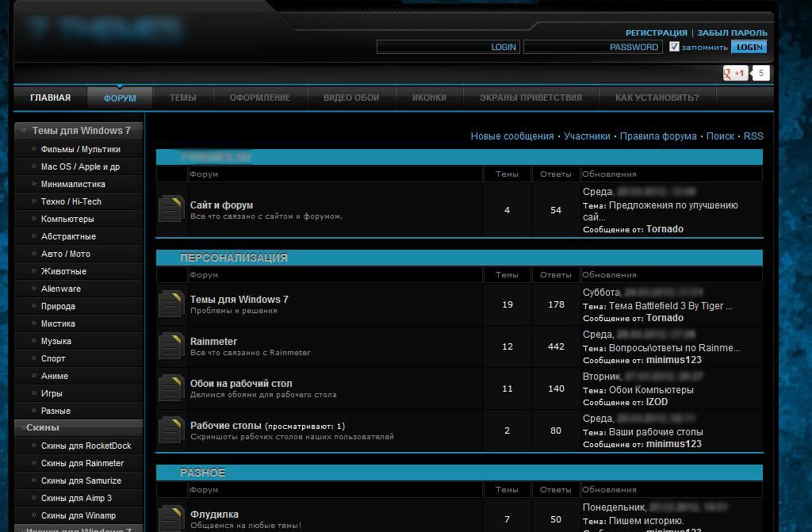Open the ТЕМЫ menu tab

[183, 98]
